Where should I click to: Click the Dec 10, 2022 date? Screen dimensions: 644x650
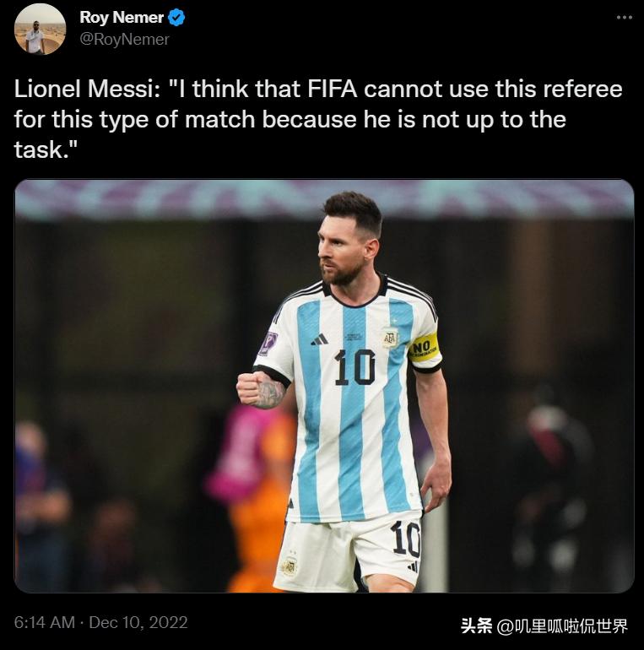138,622
